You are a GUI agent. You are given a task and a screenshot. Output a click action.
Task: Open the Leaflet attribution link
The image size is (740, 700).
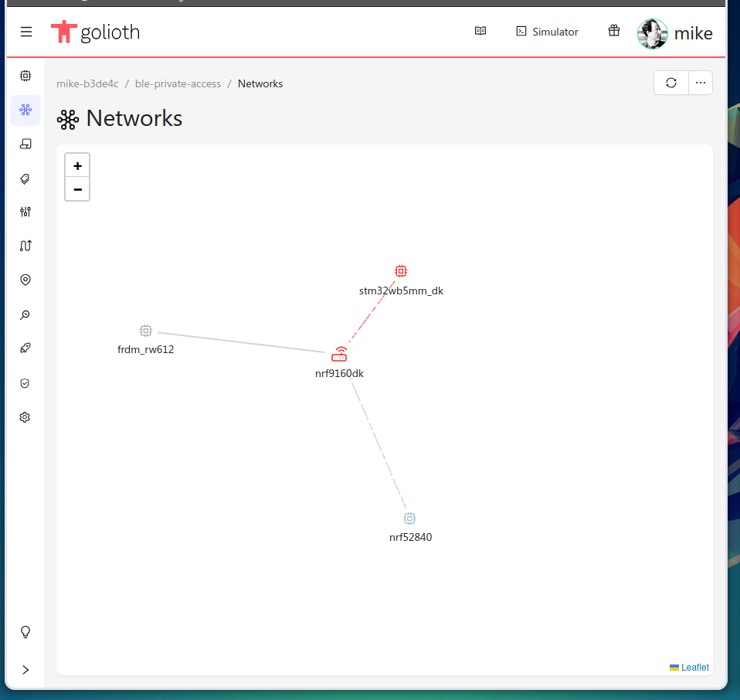tap(694, 667)
